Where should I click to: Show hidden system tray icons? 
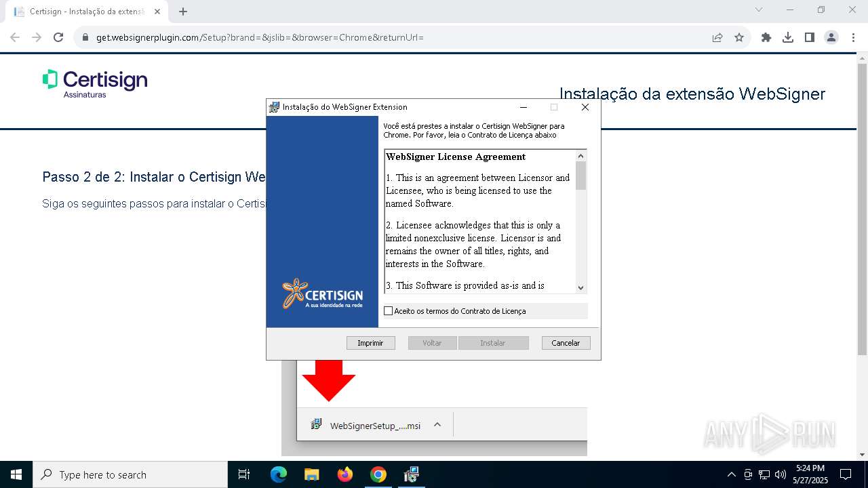click(x=731, y=474)
